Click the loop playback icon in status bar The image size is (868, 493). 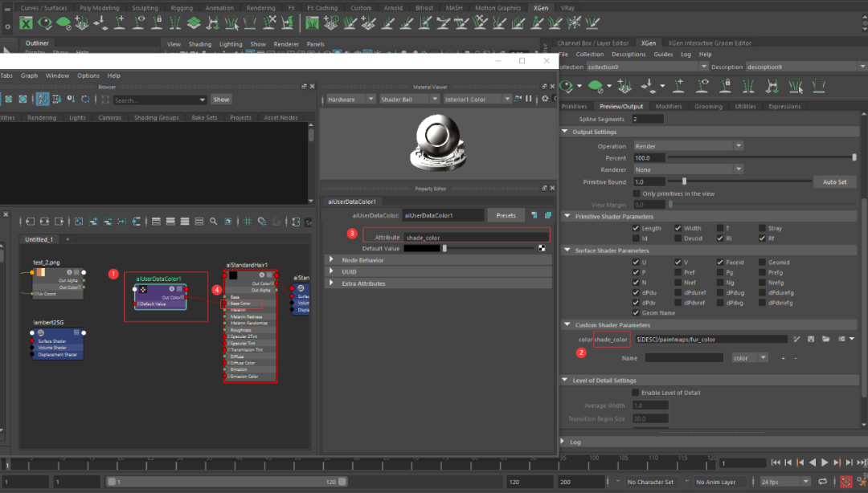click(x=823, y=482)
